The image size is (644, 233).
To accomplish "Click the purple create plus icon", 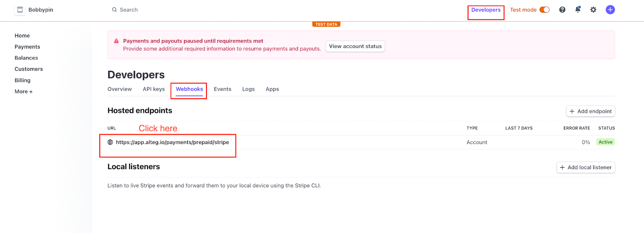I will pyautogui.click(x=610, y=10).
